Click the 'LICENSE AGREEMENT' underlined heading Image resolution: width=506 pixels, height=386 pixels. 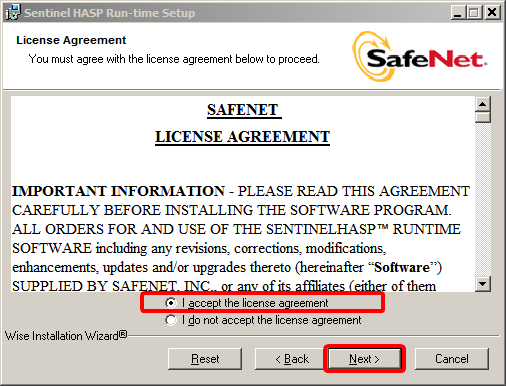[x=242, y=137]
